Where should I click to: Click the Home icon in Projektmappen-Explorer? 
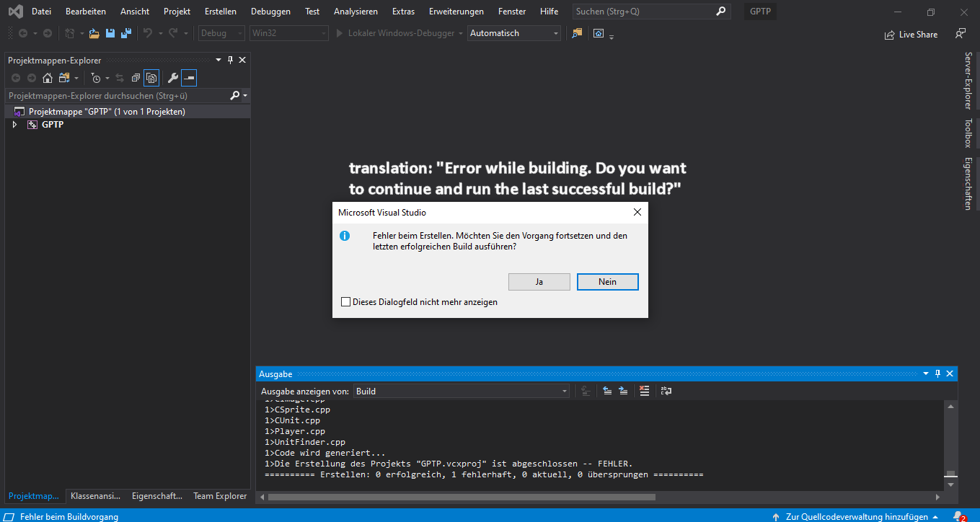click(48, 78)
